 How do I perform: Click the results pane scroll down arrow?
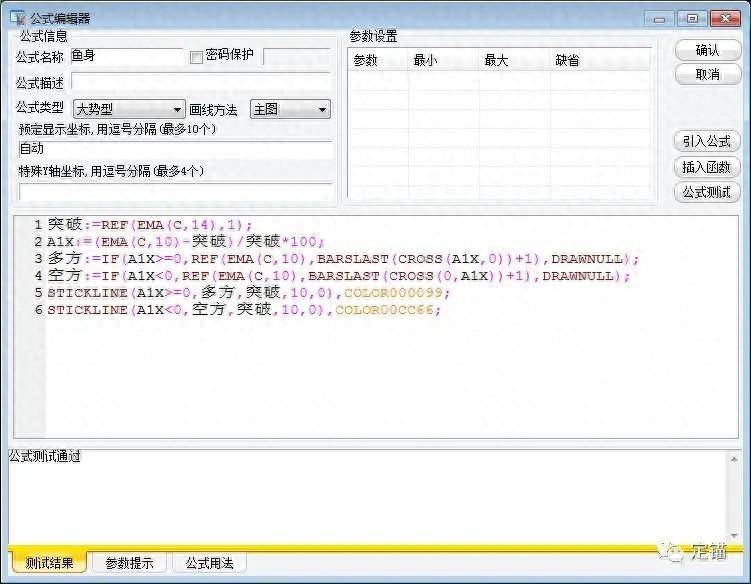pyautogui.click(x=734, y=536)
